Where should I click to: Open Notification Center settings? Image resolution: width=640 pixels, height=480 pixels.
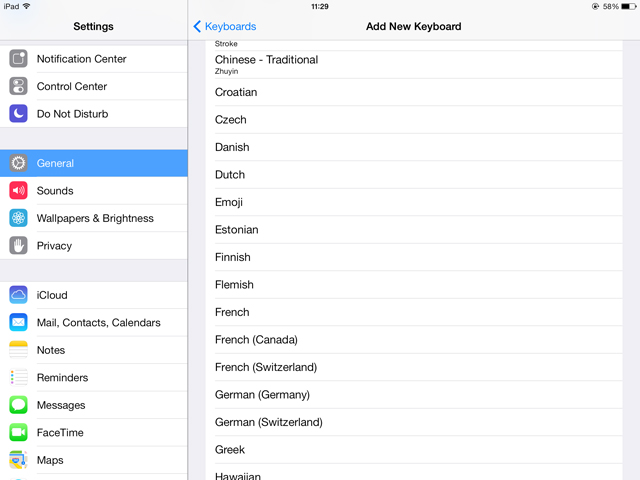pyautogui.click(x=93, y=59)
